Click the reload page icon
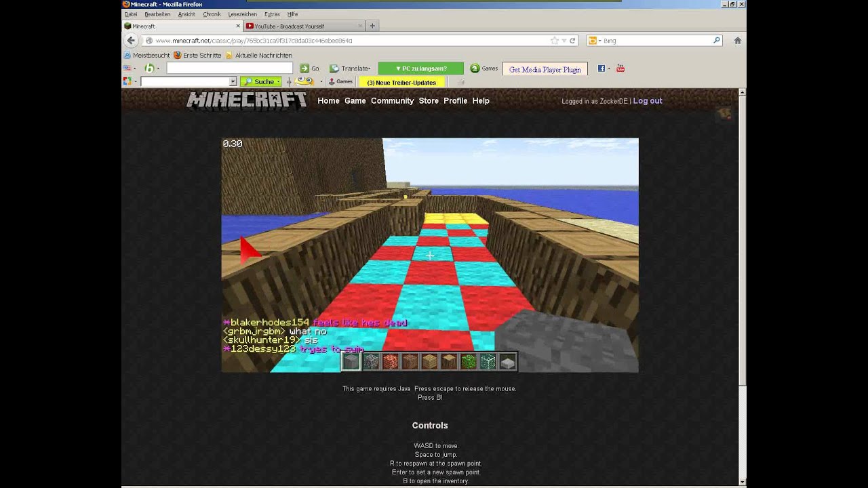 click(572, 41)
